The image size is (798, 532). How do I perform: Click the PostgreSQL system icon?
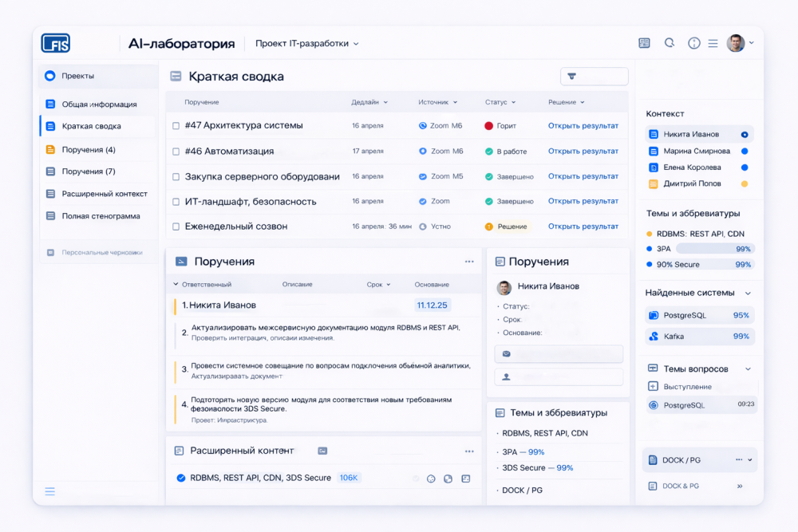654,315
